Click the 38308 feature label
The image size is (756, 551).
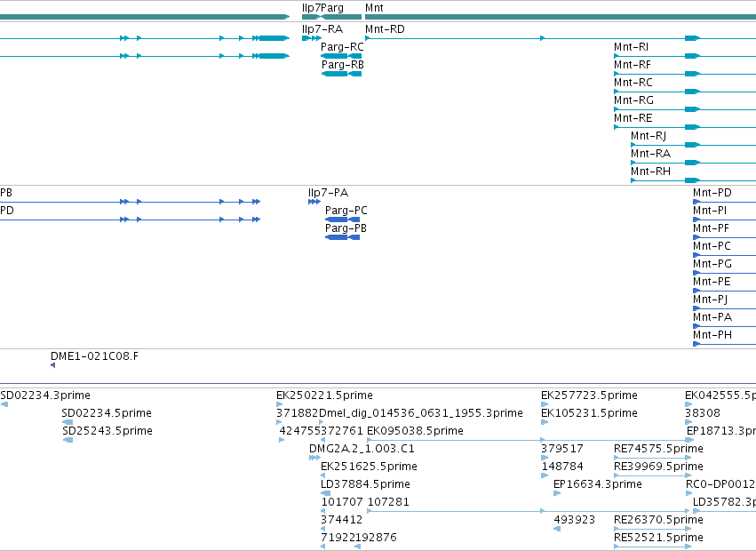pos(703,413)
